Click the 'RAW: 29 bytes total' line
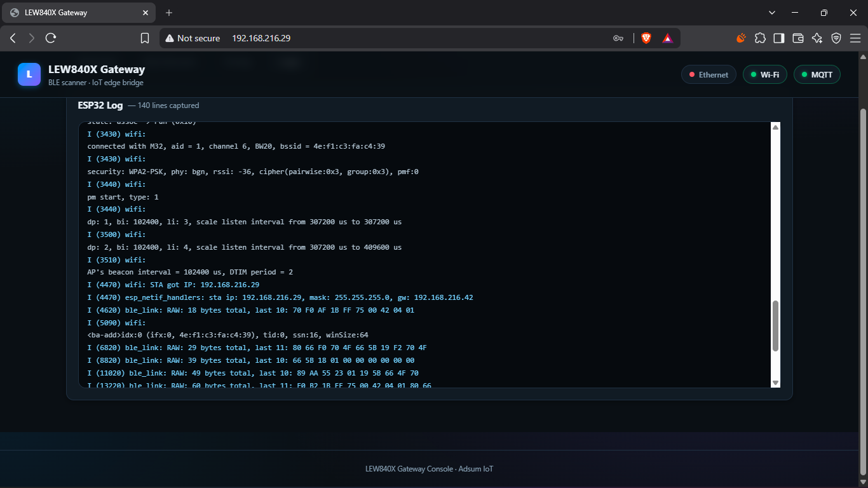The width and height of the screenshot is (868, 488). pos(257,348)
